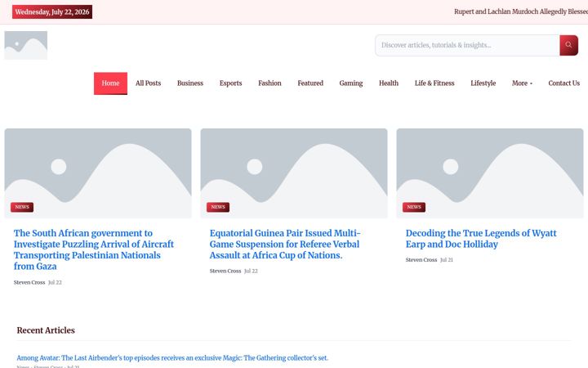Screen dimensions: 588x368
Task: Select the Health menu item
Action: [x=389, y=83]
